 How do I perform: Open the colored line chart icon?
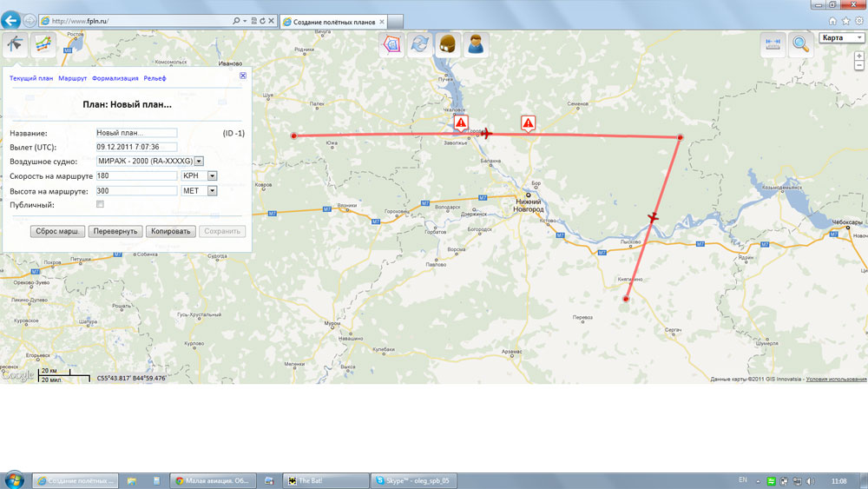pyautogui.click(x=43, y=44)
